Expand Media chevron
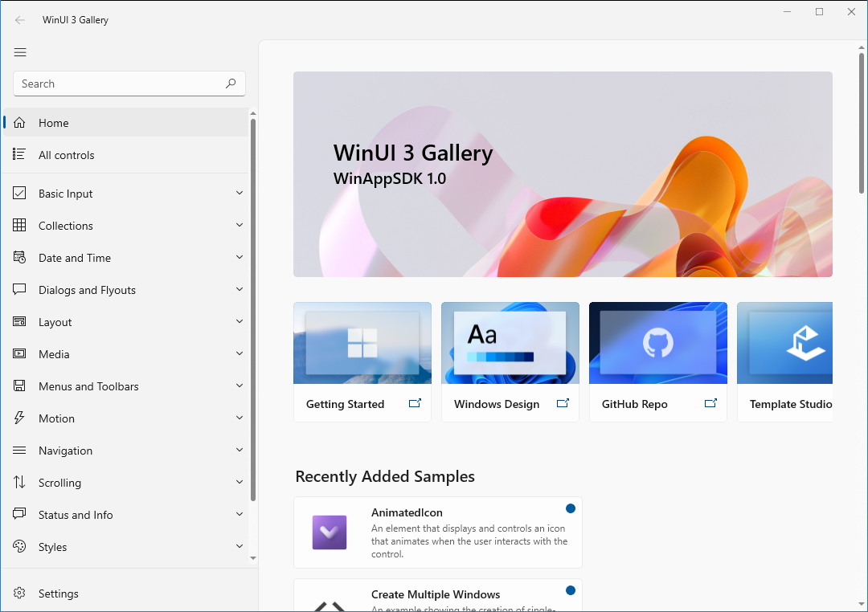 tap(240, 353)
